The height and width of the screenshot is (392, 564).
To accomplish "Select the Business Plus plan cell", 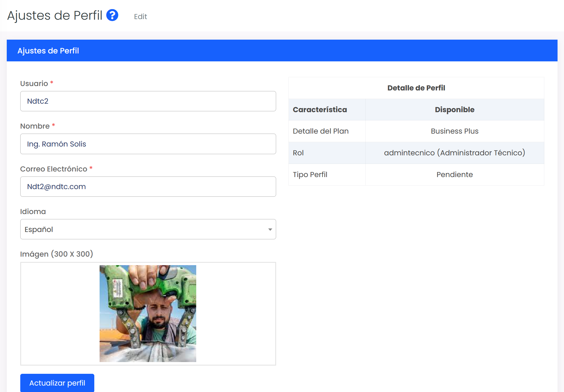I will click(454, 131).
